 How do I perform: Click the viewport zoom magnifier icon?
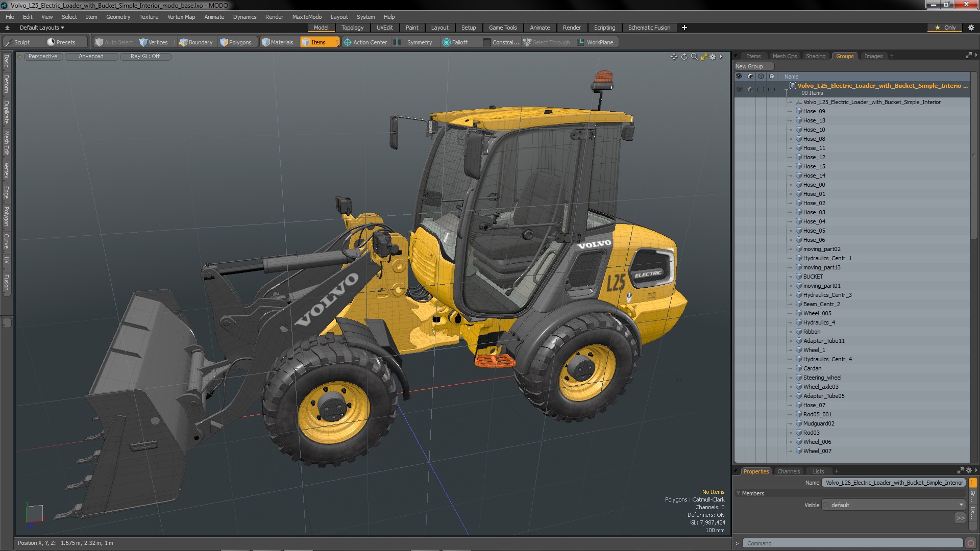[x=694, y=57]
